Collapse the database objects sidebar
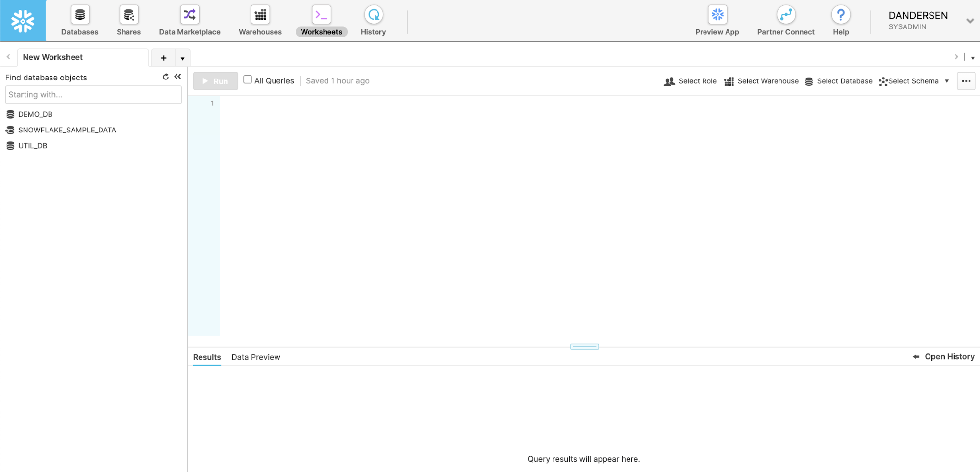Screen dimensions: 980x472 tap(177, 77)
